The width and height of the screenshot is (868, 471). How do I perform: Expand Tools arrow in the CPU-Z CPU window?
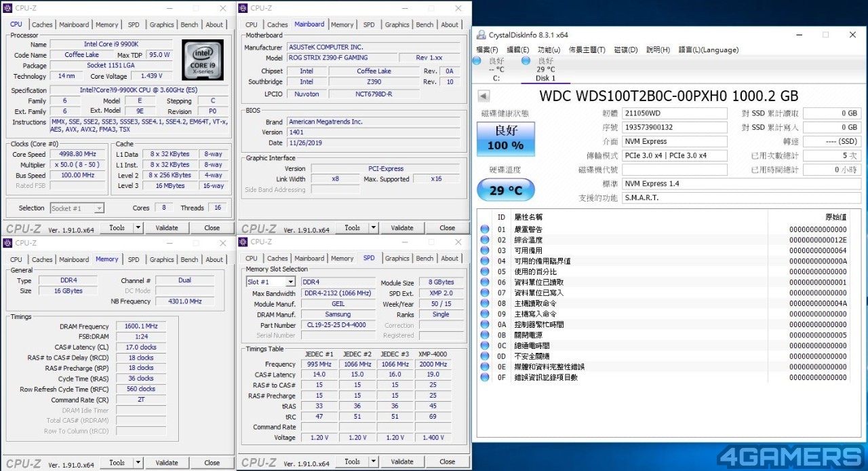tap(138, 228)
